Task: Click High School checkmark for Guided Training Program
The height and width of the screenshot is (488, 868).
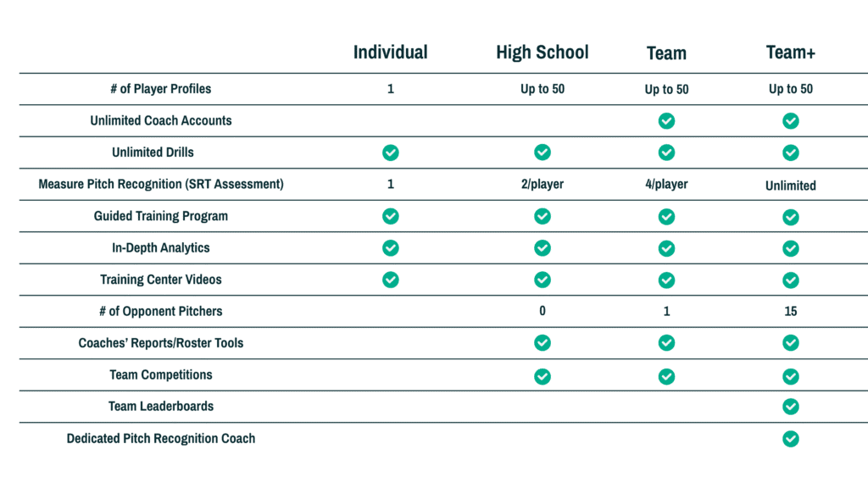Action: coord(542,216)
